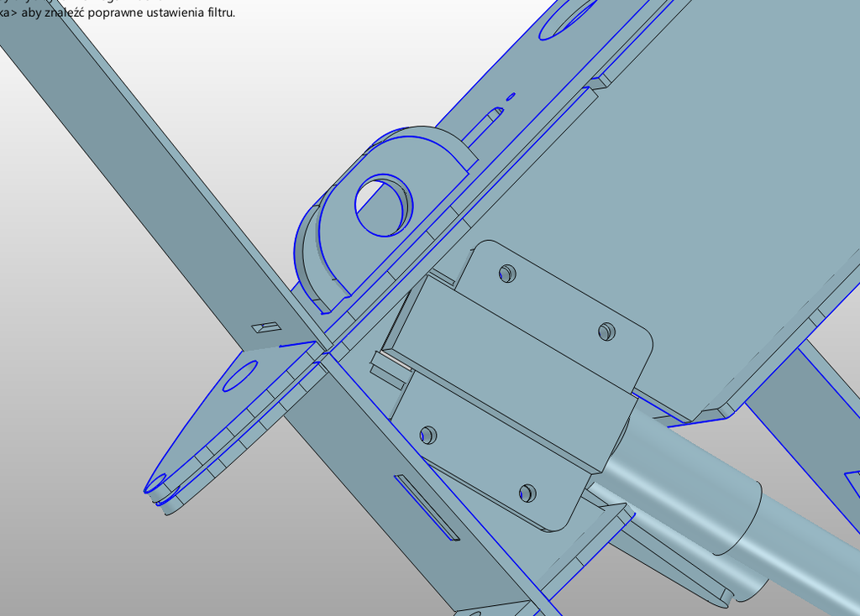Select the small hole at the pointed tip end
The image size is (860, 616).
click(x=156, y=483)
